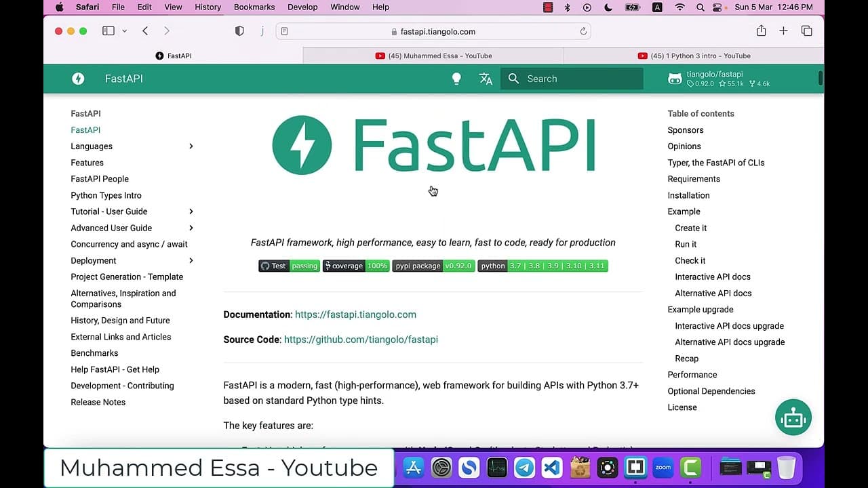Open the Features page link

pyautogui.click(x=87, y=163)
